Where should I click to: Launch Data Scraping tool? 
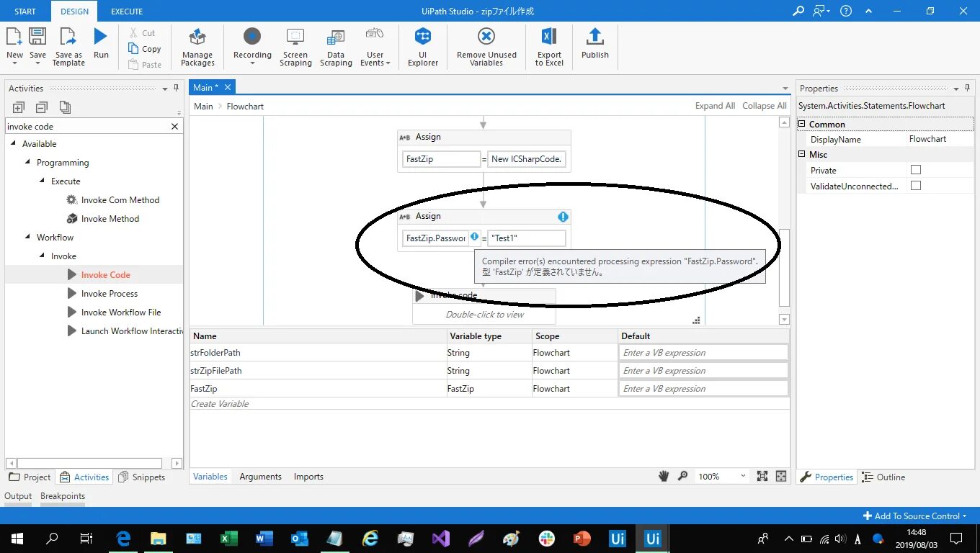336,48
